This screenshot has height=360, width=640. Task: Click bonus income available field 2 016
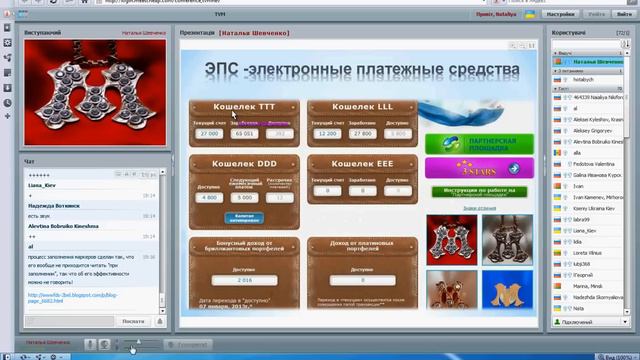(244, 280)
